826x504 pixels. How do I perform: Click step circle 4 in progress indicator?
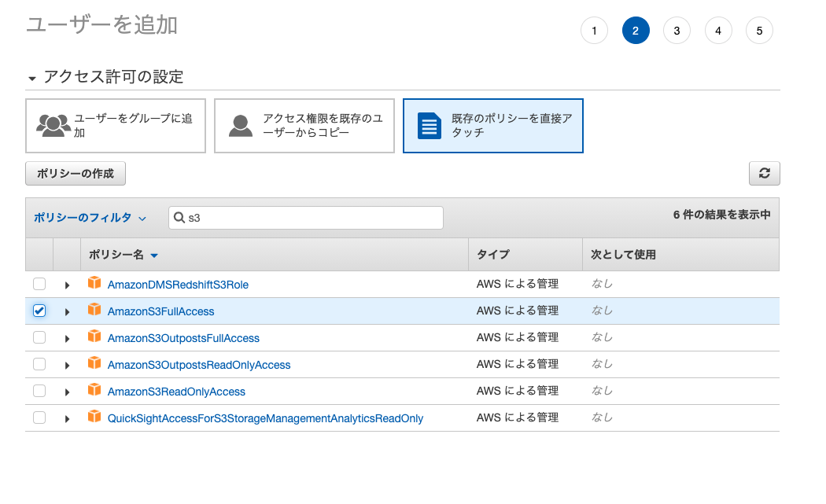718,31
